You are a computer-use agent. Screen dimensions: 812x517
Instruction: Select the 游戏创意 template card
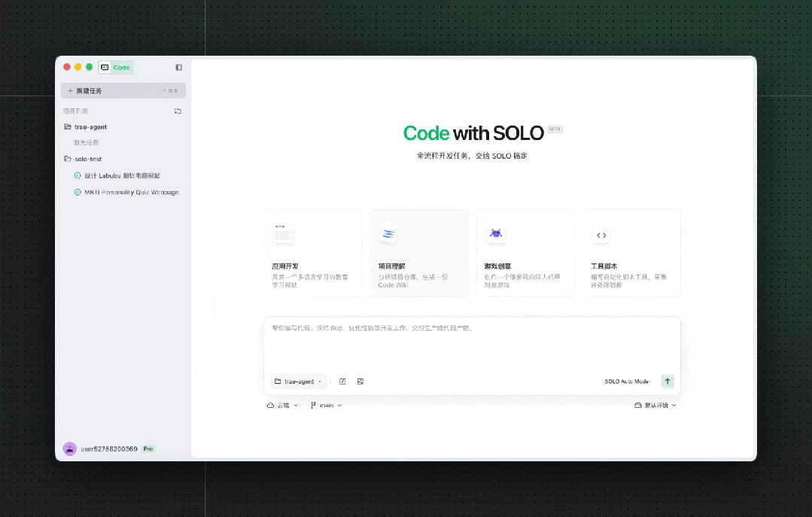click(525, 253)
